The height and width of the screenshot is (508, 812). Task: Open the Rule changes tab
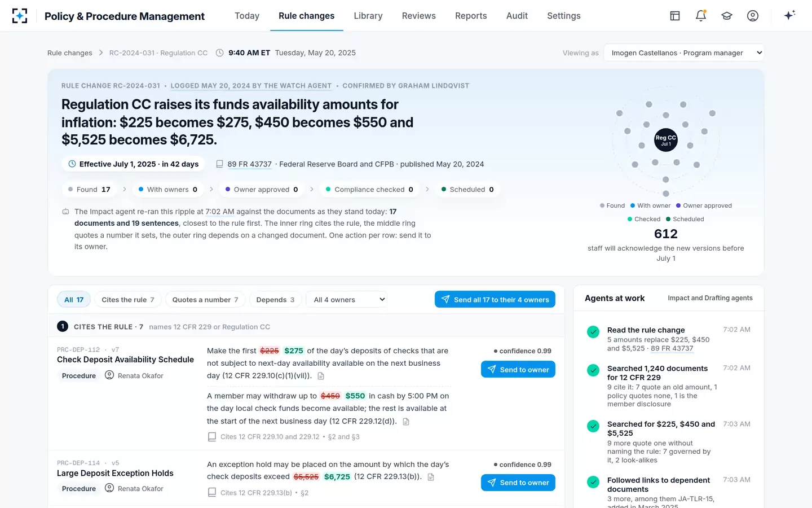click(307, 16)
